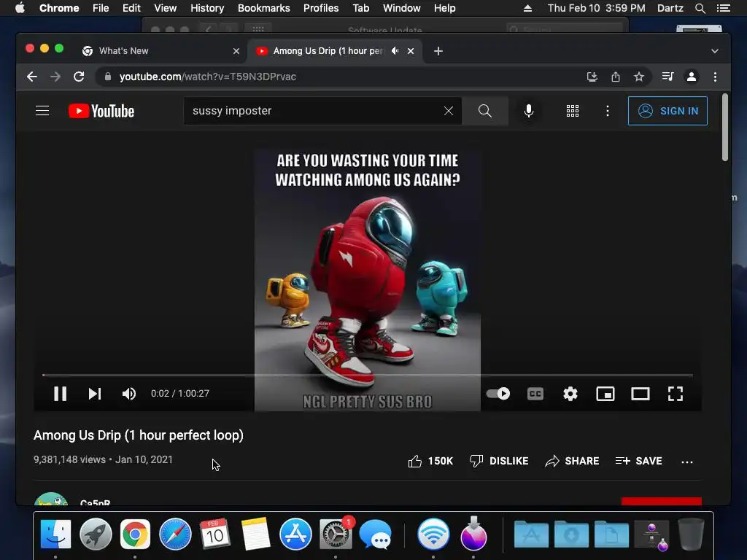
Task: Open the Apple menu
Action: (20, 7)
